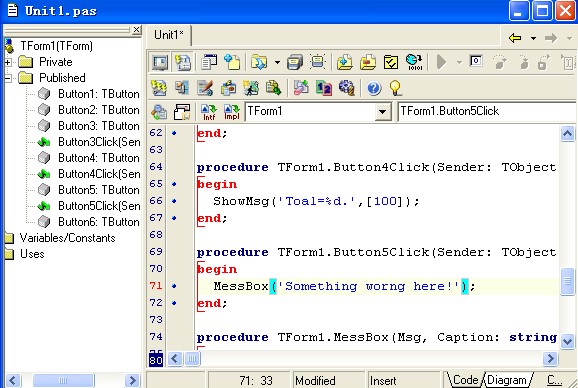Toggle breakpoint on line 62 gutter dot
Viewport: 578px width, 388px height.
pos(174,133)
